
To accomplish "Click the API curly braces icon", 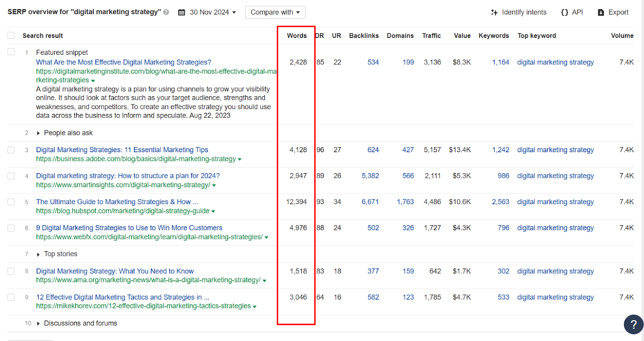I will pyautogui.click(x=564, y=12).
